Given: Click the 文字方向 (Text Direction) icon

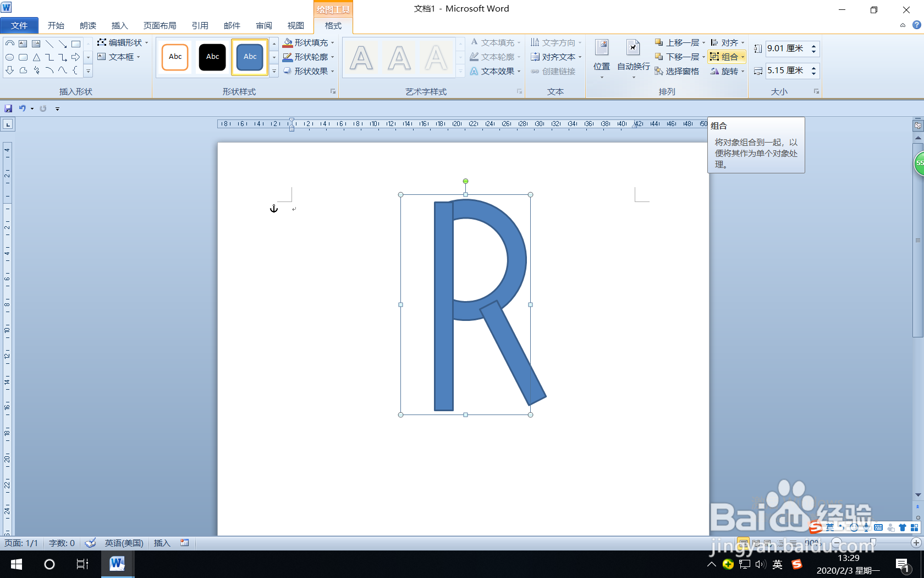Looking at the screenshot, I should 555,42.
